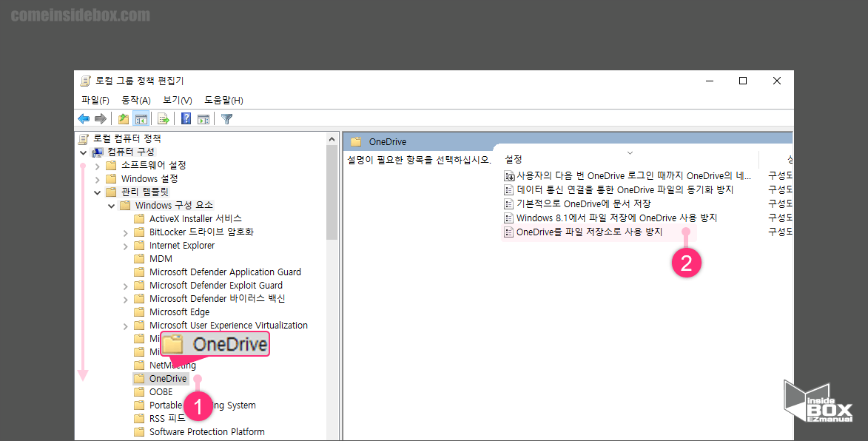Expand the Windows 설정 node
The image size is (868, 441).
tap(98, 179)
